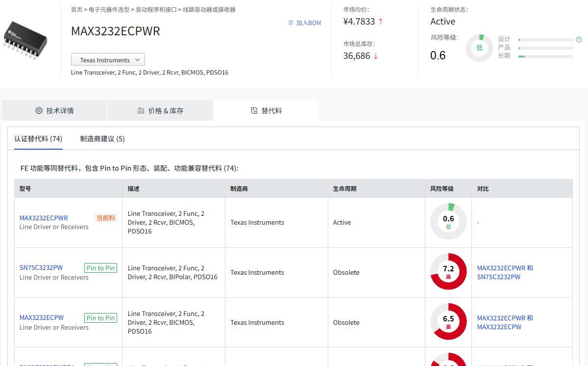Click the 价格 & 库存 chart icon
This screenshot has height=366, width=588.
141,110
